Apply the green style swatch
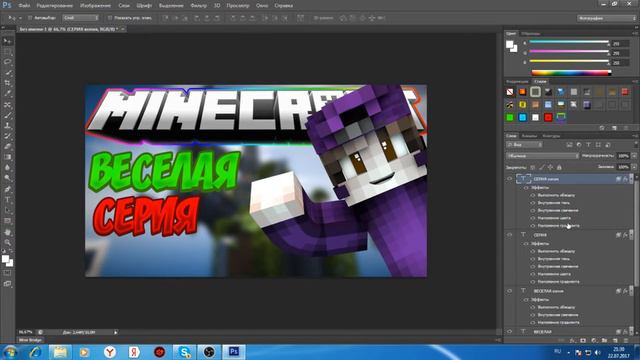 510,118
